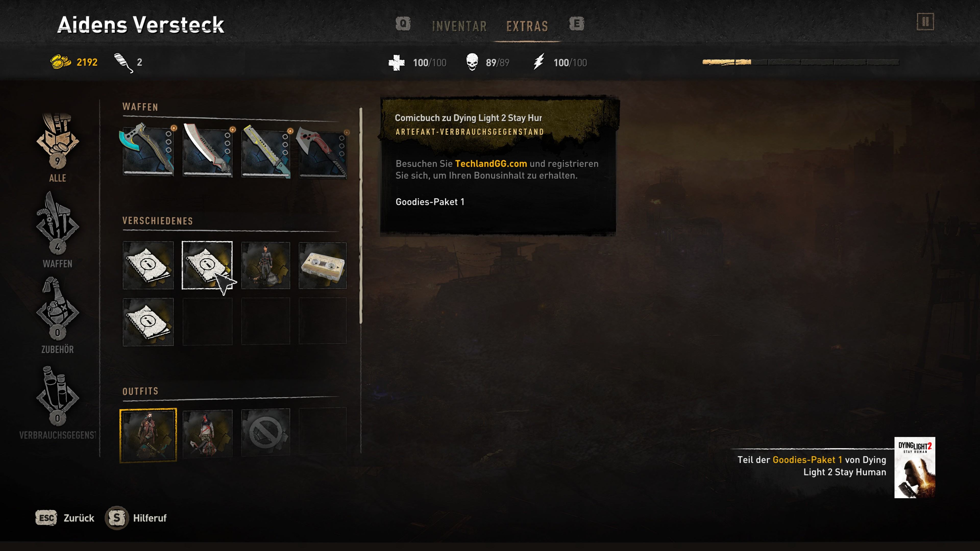Screen dimensions: 980x551
Task: Click the E next-tab key icon
Action: point(576,23)
